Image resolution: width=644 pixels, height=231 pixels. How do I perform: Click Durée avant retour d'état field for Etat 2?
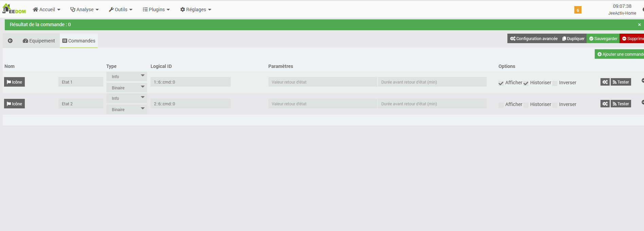coord(432,104)
